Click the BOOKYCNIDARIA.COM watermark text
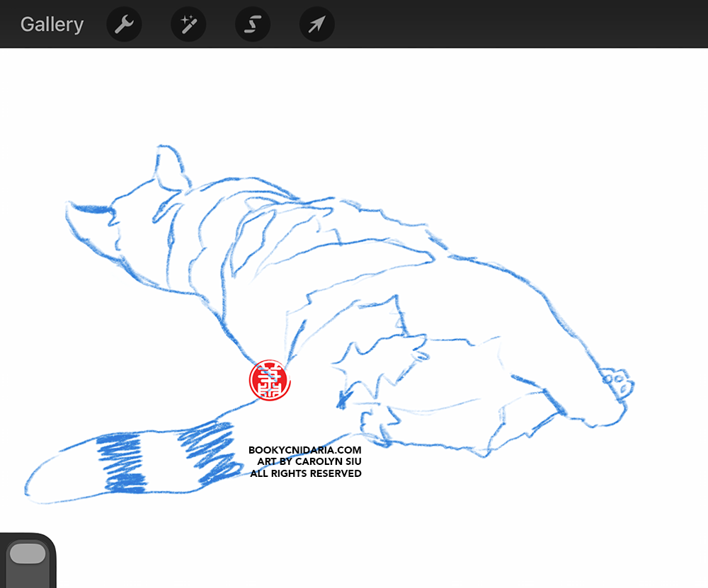Image resolution: width=708 pixels, height=588 pixels. pos(304,450)
